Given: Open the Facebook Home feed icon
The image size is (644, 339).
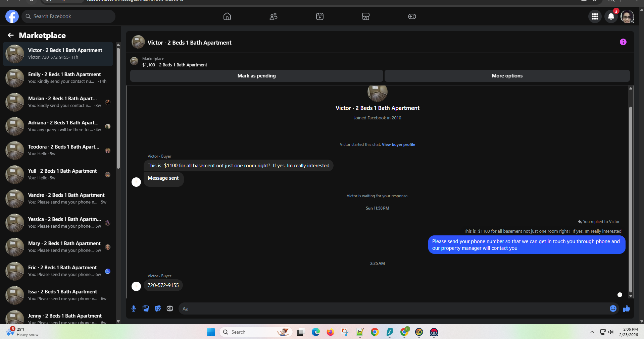Looking at the screenshot, I should pos(227,16).
